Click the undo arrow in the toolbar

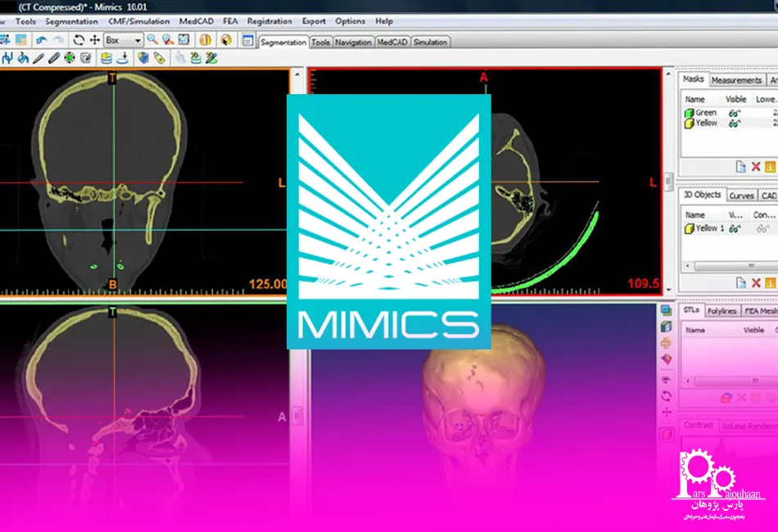point(41,39)
